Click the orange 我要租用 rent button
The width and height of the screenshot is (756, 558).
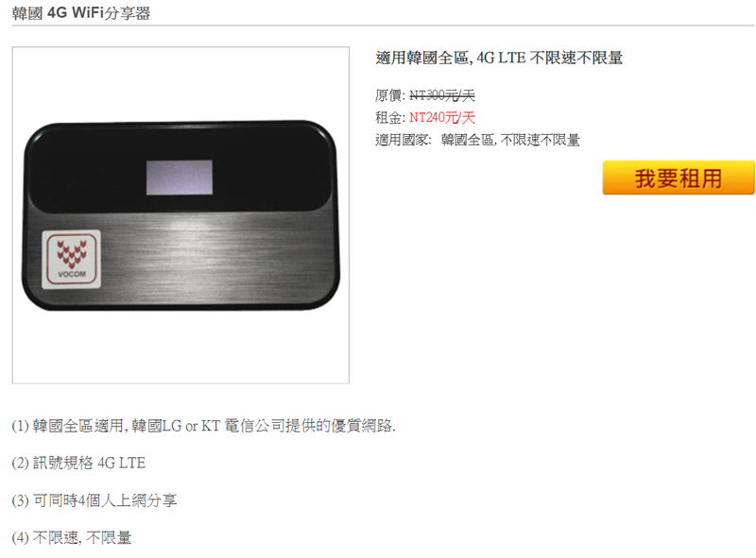(679, 178)
